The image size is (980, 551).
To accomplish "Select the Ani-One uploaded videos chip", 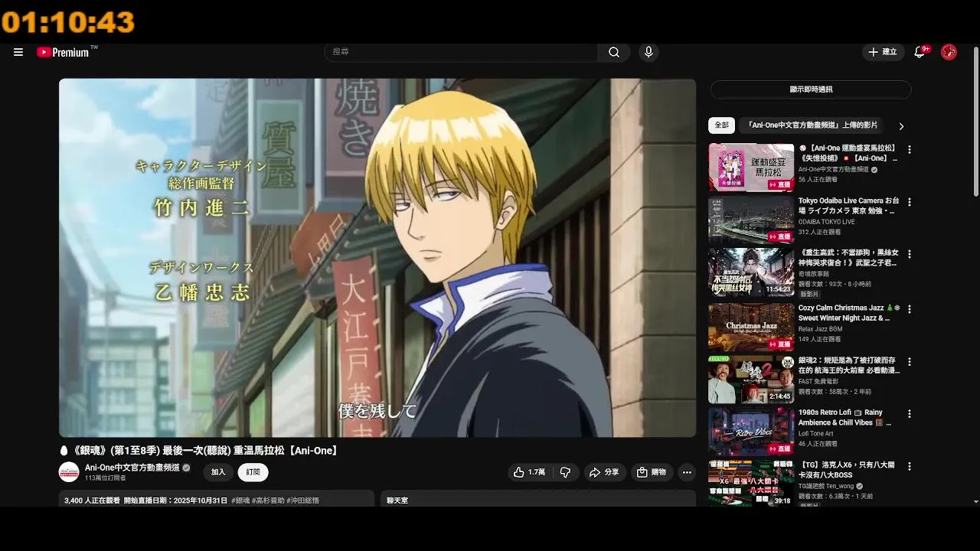I will (x=813, y=125).
